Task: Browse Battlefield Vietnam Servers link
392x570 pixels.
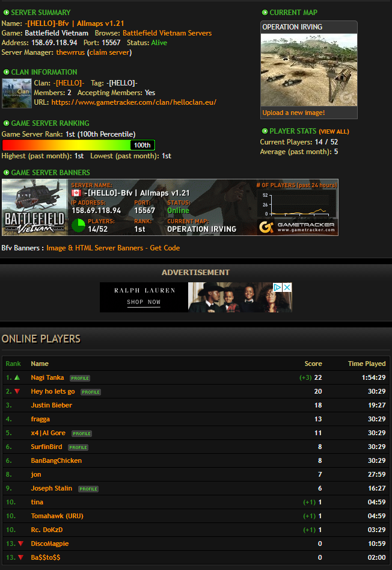Action: coord(167,33)
